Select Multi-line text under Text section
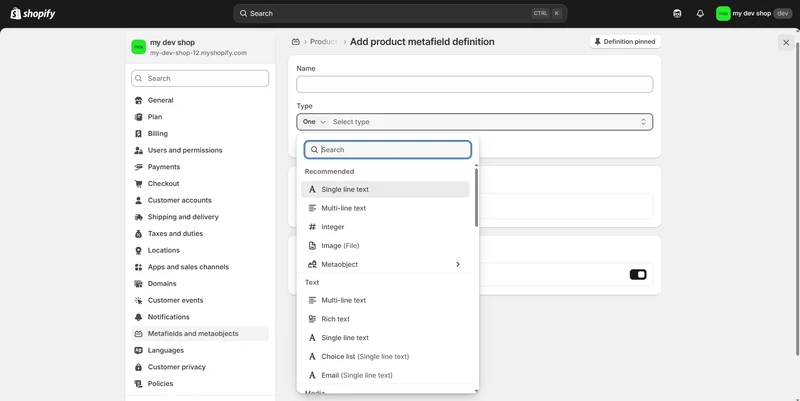The image size is (800, 401). coord(385,300)
